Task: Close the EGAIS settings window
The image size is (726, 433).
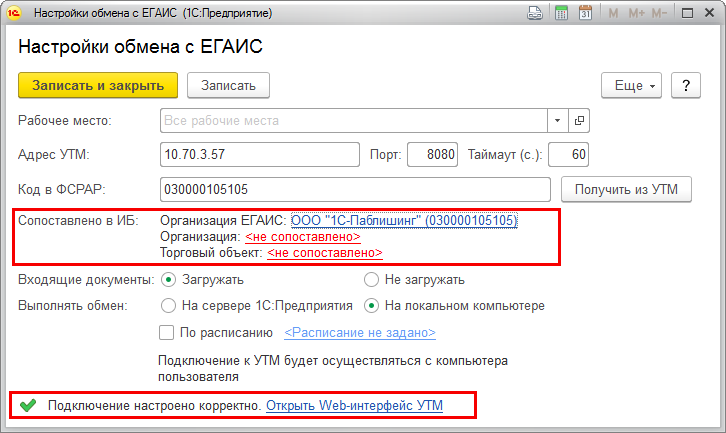Action: [x=709, y=13]
